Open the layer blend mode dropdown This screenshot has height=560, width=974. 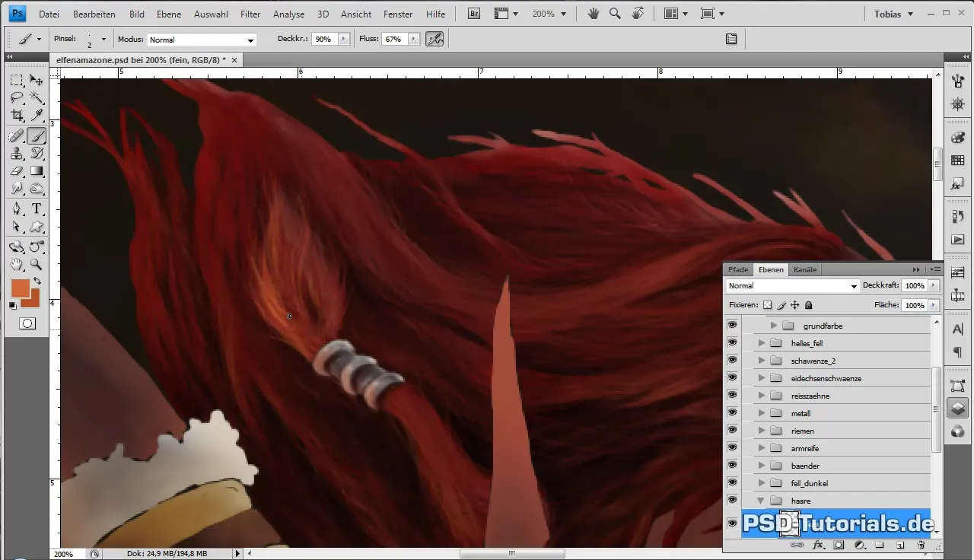pyautogui.click(x=792, y=286)
